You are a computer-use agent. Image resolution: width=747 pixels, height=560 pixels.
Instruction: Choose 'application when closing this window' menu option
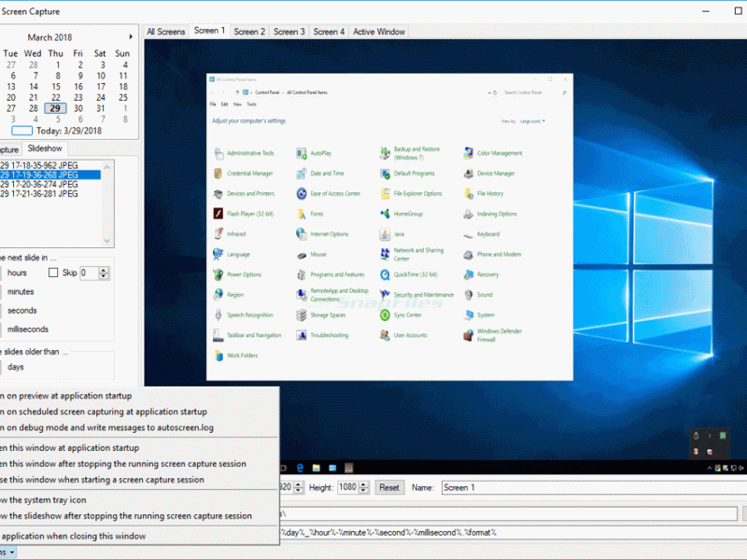point(138,536)
